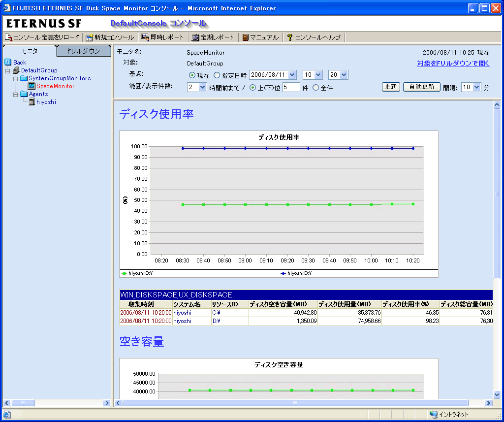Viewport: 504px width, 422px height.
Task: Click the 対象をドリルダウンで開く link
Action: pyautogui.click(x=453, y=63)
